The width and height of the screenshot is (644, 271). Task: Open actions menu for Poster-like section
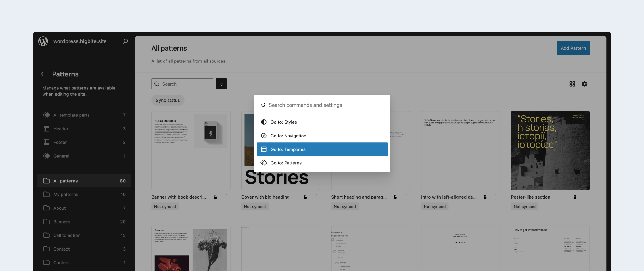[586, 197]
